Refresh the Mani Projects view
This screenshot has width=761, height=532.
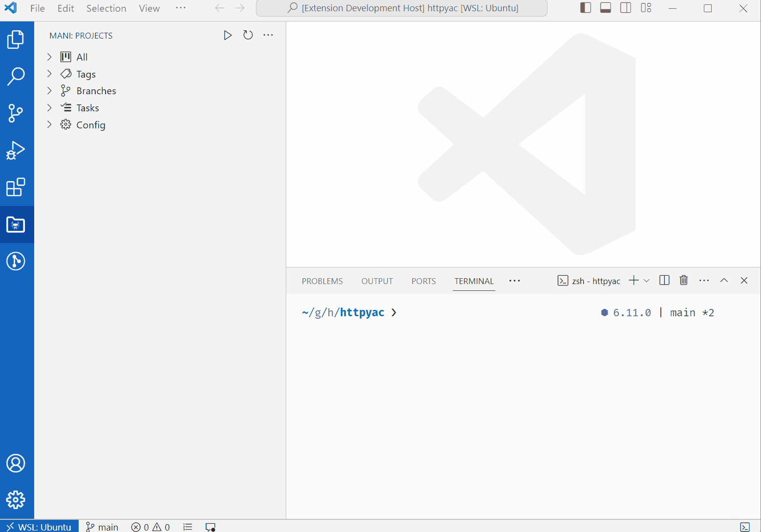click(x=248, y=35)
